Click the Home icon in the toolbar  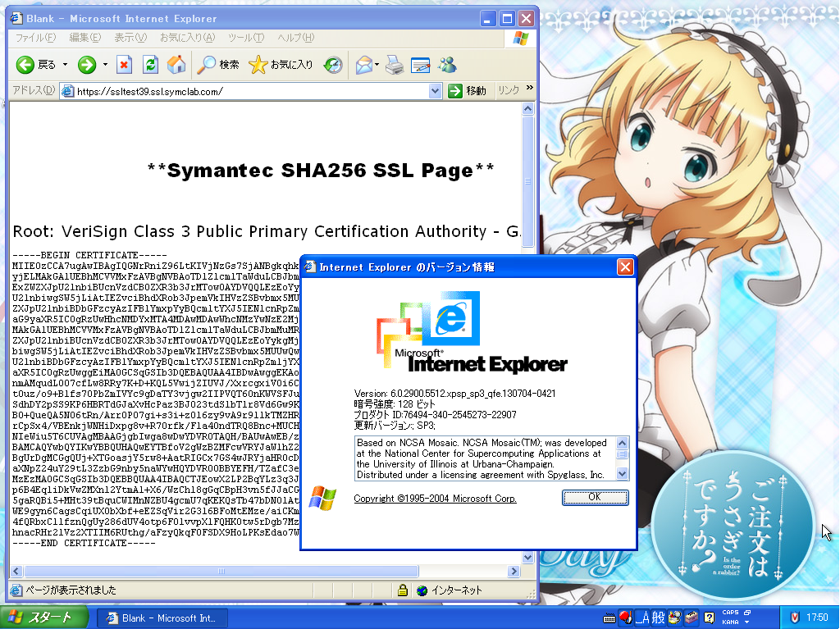point(176,65)
